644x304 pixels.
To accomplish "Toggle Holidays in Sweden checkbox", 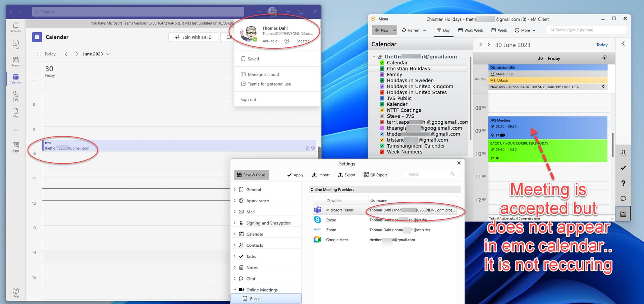I will (382, 81).
